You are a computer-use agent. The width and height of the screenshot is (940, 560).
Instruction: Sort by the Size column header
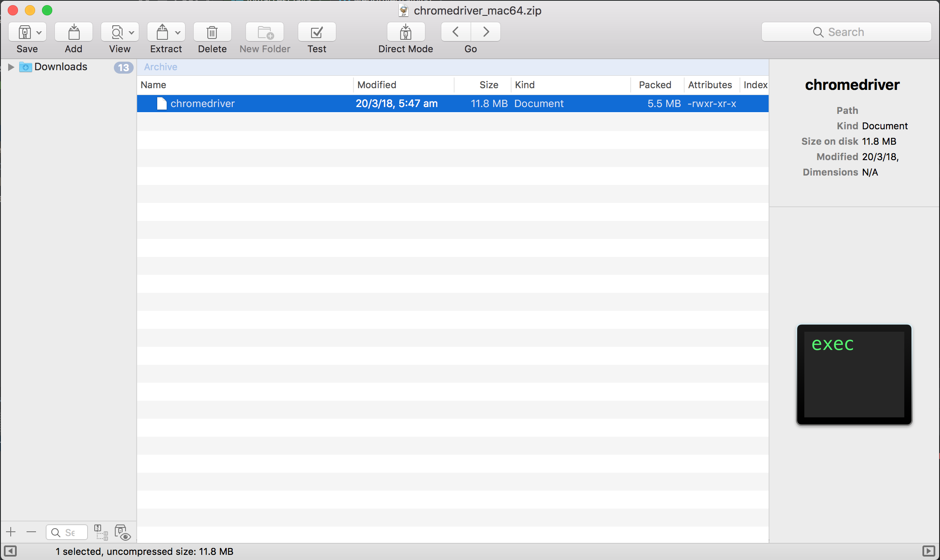tap(488, 85)
